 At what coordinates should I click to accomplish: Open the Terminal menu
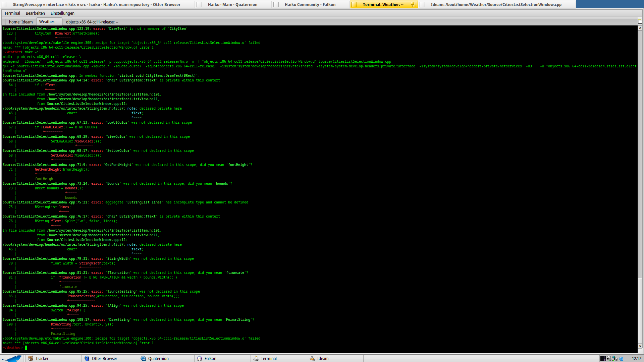(12, 13)
